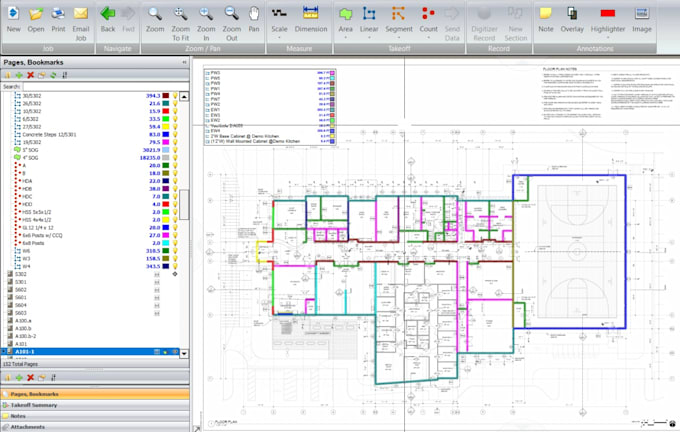The image size is (680, 432).
Task: Open the Count takeoff dropdown
Action: click(x=428, y=37)
